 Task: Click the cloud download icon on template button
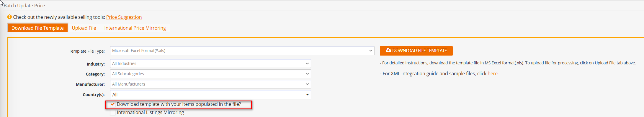pyautogui.click(x=388, y=50)
